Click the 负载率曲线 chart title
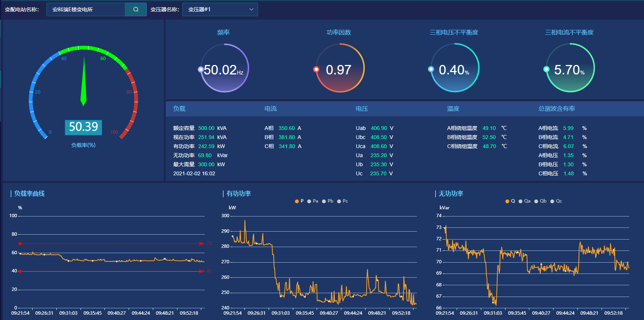This screenshot has width=644, height=320. 30,194
